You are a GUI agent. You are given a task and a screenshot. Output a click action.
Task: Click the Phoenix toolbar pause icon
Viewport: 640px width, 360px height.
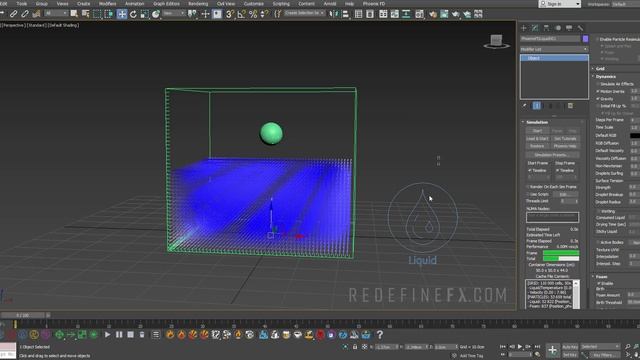119,335
